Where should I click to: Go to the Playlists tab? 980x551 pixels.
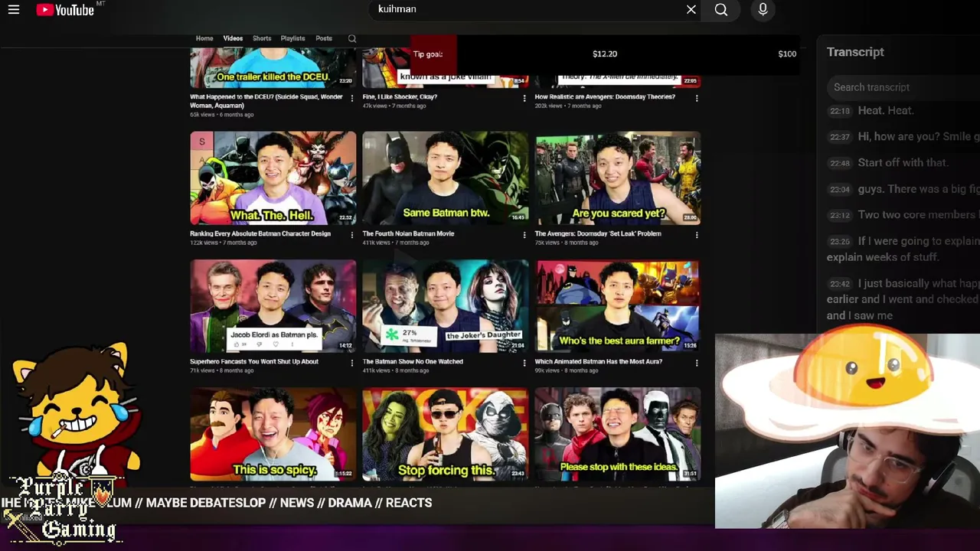[x=292, y=38]
